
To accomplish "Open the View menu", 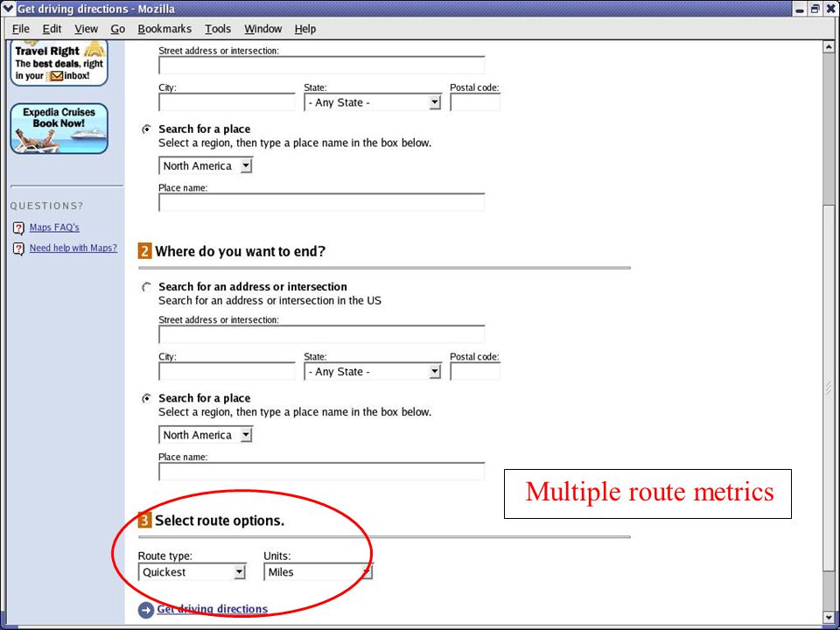I will [86, 29].
